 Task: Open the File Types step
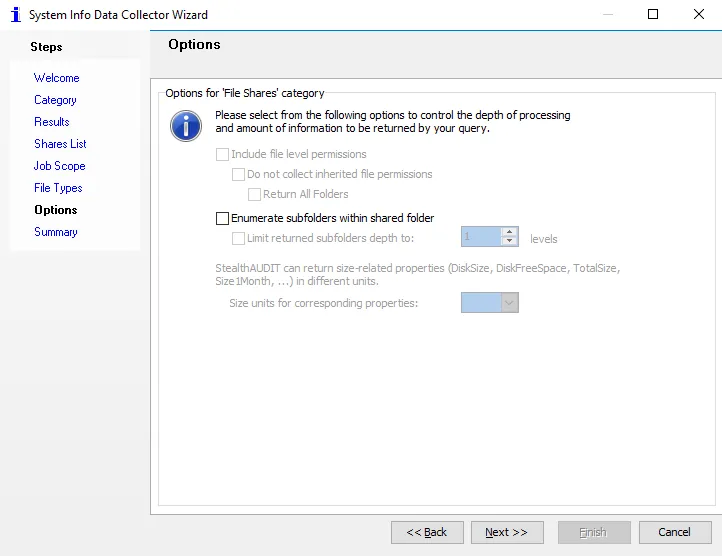click(58, 188)
